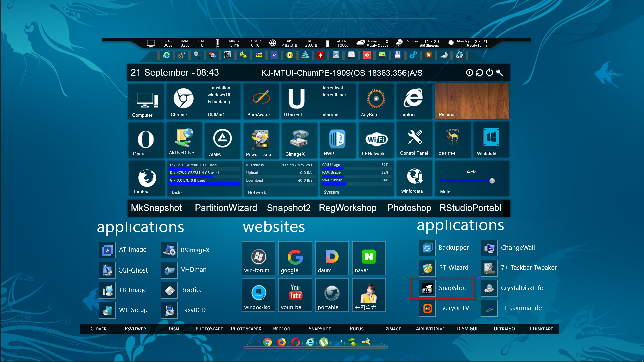Launch Snapshot2 from the black bar
This screenshot has width=644, height=362.
[x=288, y=208]
